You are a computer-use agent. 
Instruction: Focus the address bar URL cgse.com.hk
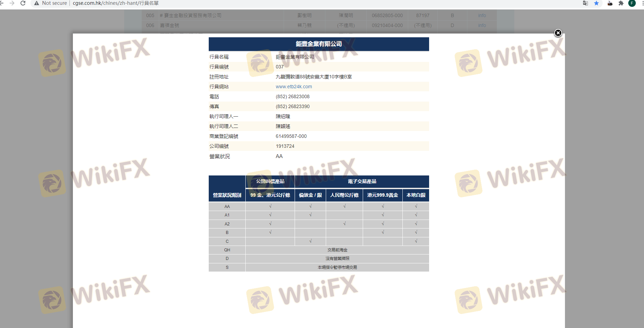click(x=116, y=3)
